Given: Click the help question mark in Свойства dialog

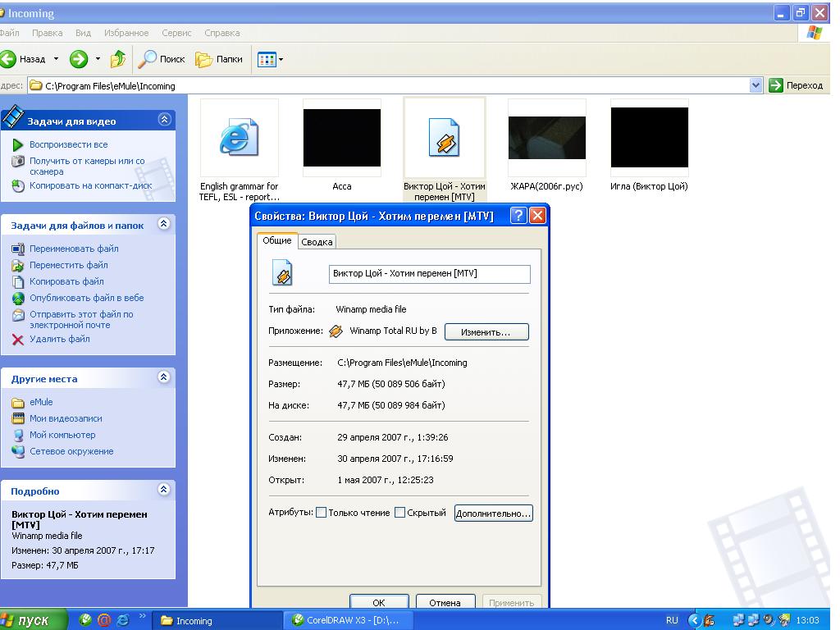Looking at the screenshot, I should click(x=518, y=216).
